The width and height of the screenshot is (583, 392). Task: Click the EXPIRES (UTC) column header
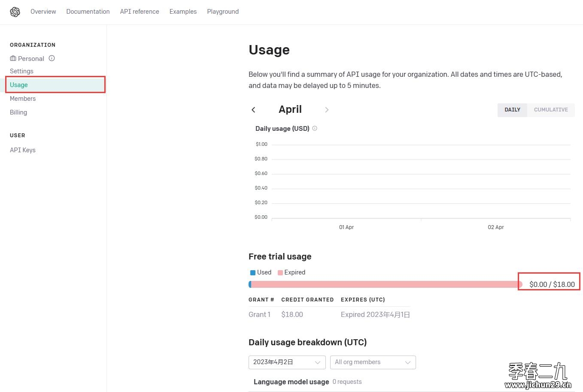[x=363, y=300]
